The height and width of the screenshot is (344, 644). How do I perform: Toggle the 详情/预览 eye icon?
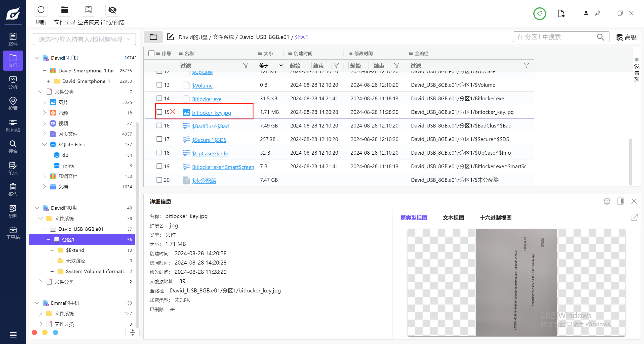click(x=112, y=10)
